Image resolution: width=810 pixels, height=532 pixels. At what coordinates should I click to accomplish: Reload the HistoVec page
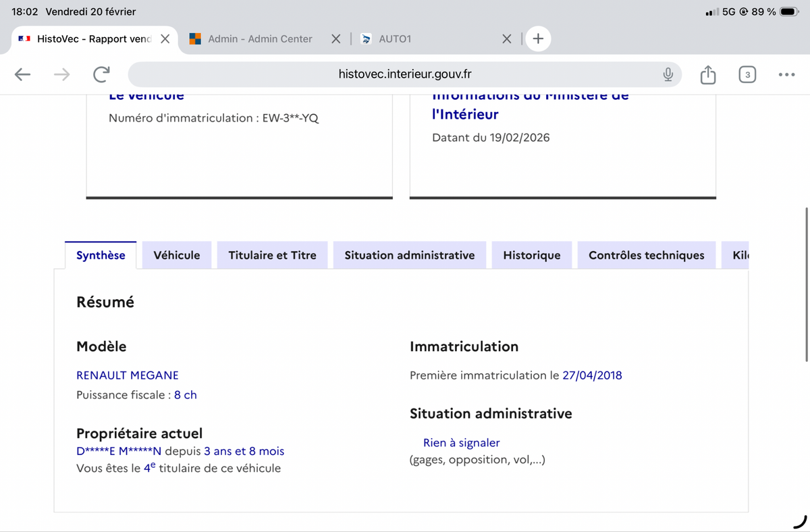click(101, 74)
